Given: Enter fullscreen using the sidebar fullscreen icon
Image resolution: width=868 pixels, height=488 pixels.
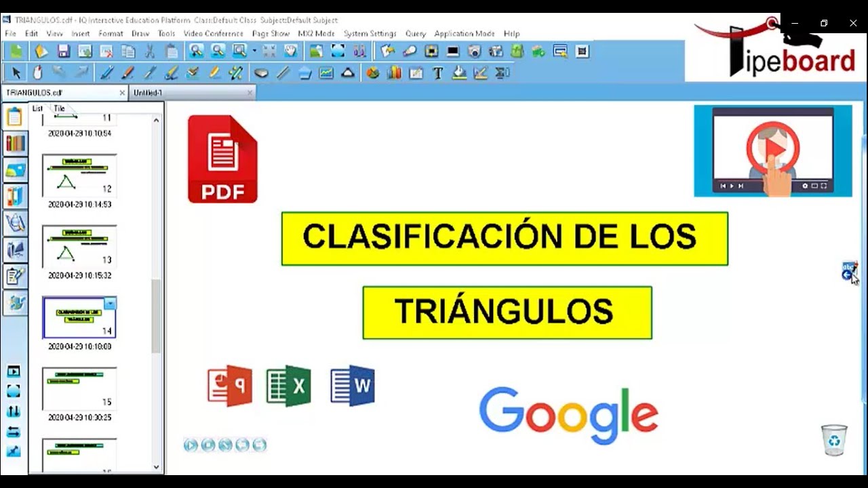Looking at the screenshot, I should pyautogui.click(x=14, y=391).
